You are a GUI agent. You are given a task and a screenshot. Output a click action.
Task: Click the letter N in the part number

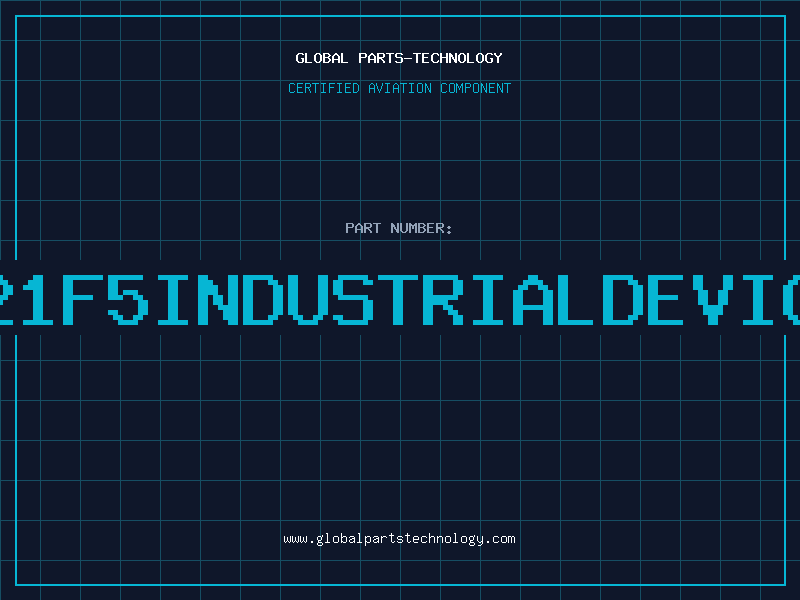tap(216, 299)
